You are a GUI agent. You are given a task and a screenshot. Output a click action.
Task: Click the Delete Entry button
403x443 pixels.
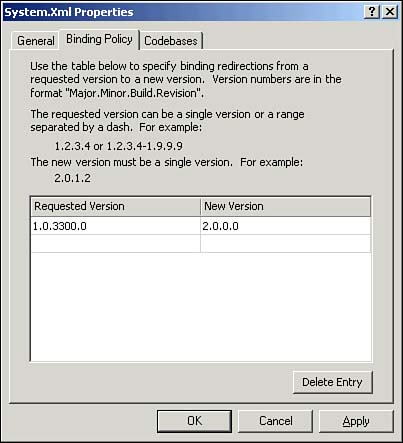pos(332,382)
